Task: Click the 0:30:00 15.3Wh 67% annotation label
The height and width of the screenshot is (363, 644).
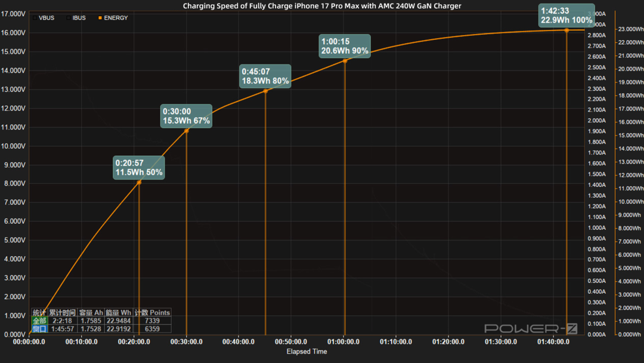Action: [x=187, y=116]
